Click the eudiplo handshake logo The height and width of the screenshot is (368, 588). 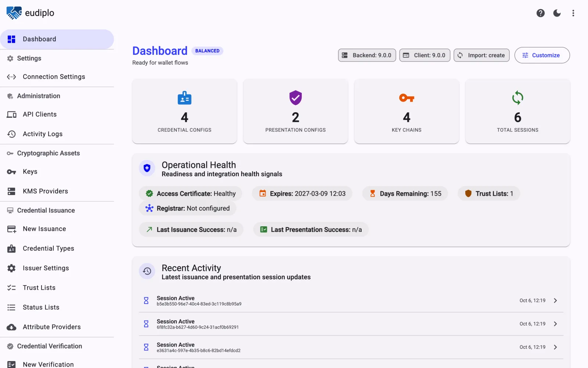pos(14,13)
